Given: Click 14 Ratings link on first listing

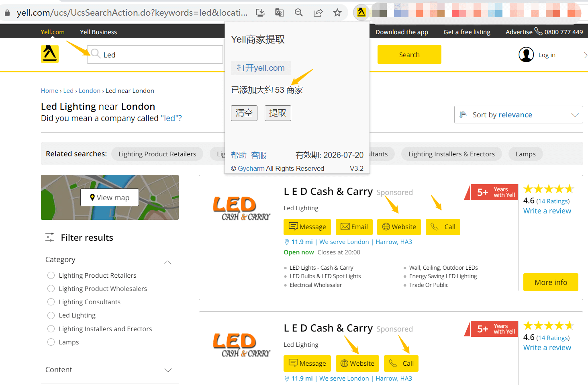Looking at the screenshot, I should pyautogui.click(x=553, y=201).
